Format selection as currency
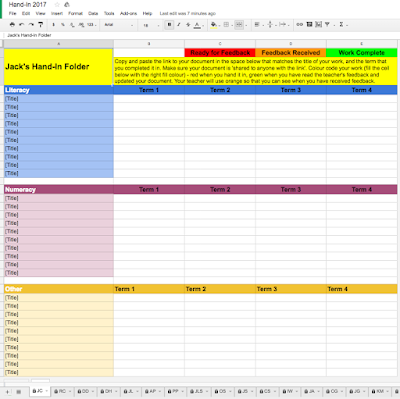 53,25
